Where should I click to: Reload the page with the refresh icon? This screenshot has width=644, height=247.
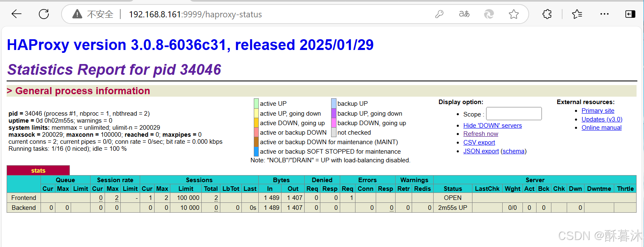pos(44,14)
